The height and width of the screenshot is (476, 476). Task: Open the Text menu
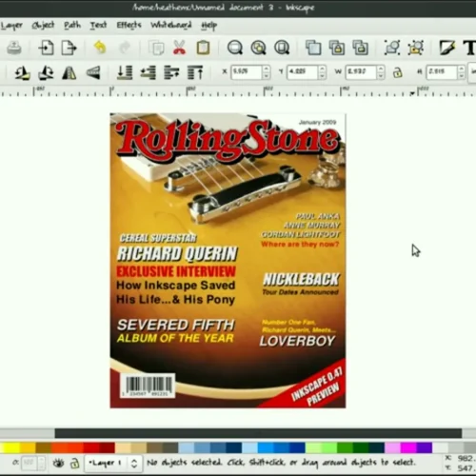point(98,26)
